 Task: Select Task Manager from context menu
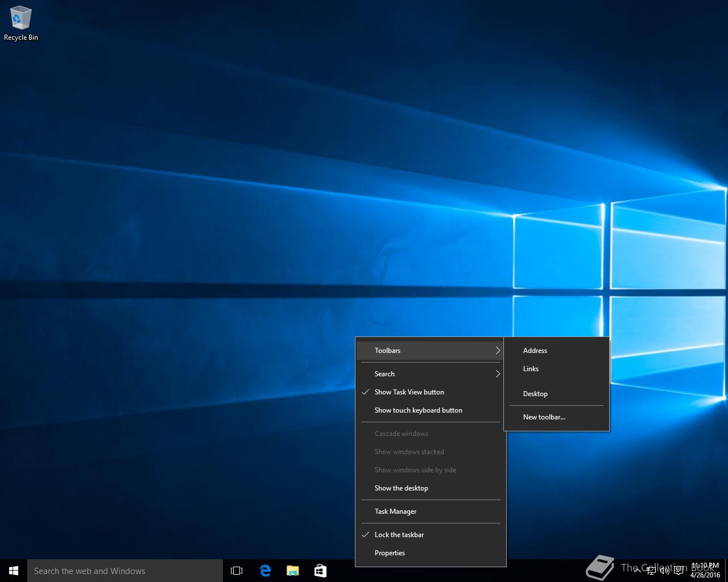[x=395, y=512]
